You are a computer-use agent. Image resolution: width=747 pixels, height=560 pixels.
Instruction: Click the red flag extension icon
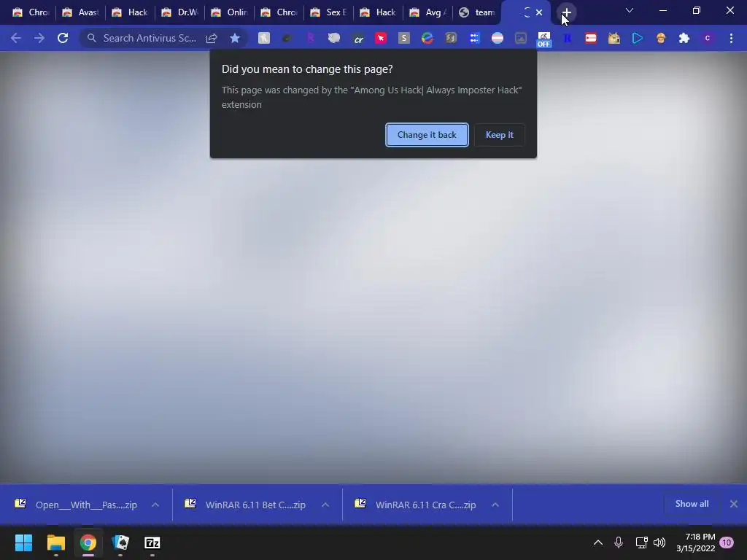click(591, 38)
